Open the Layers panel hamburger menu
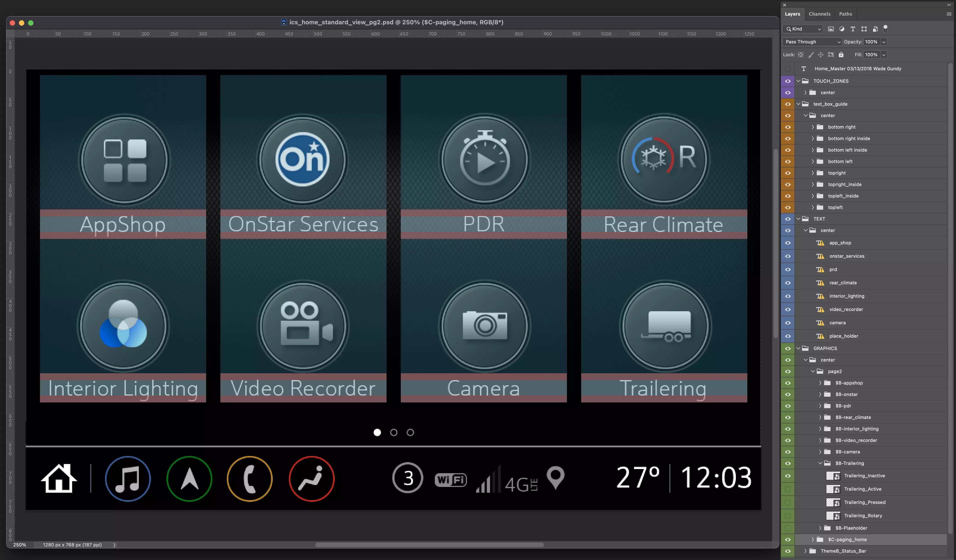Screen dimensions: 956x560 pos(949,14)
